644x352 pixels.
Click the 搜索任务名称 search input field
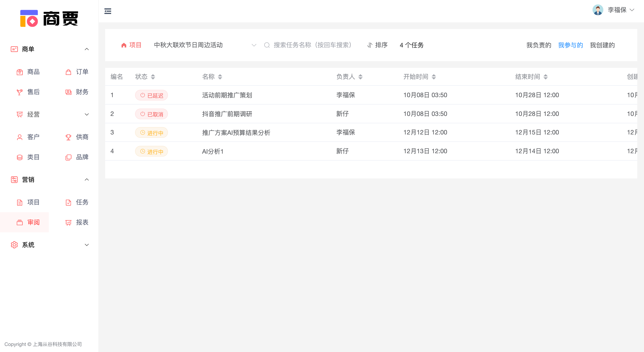tap(313, 45)
